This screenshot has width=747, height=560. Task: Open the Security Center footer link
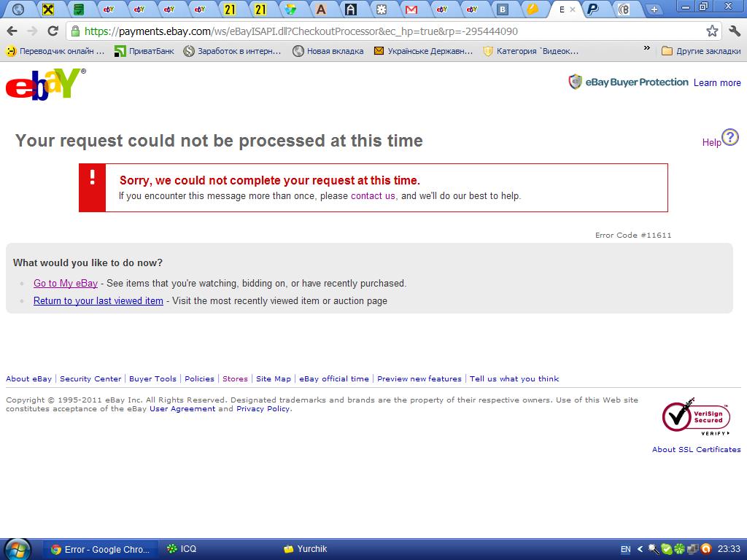(90, 379)
